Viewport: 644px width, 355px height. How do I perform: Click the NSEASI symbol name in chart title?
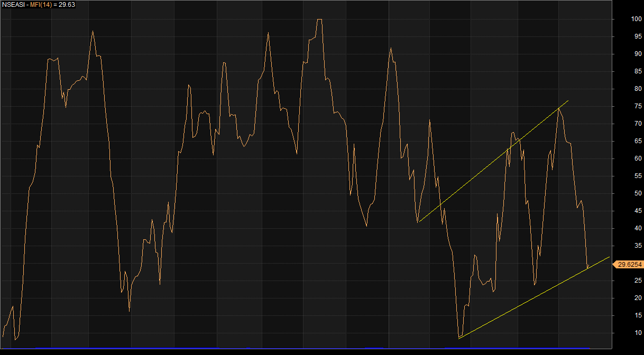13,4
